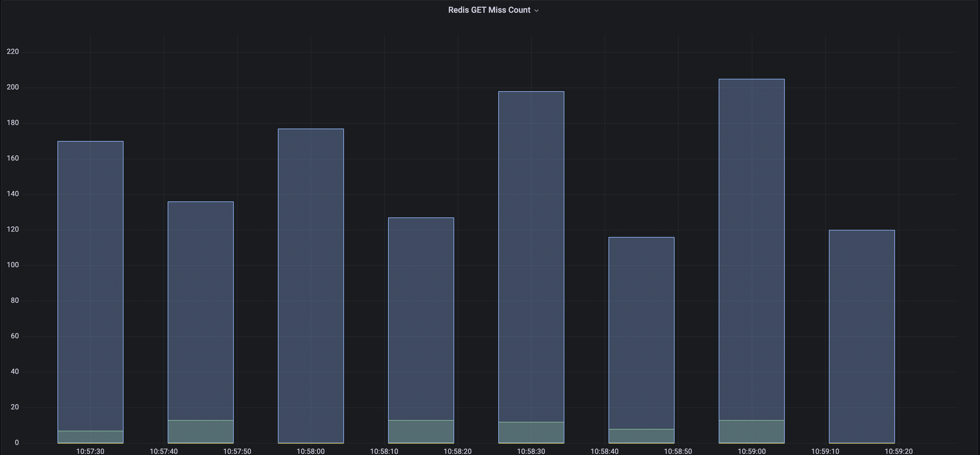Click the 40 y-axis label

click(15, 371)
